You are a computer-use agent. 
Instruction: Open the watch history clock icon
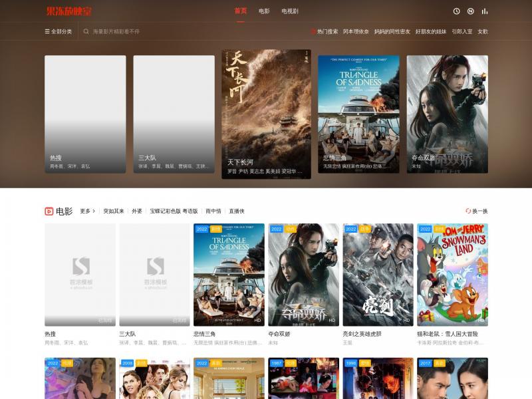[456, 11]
